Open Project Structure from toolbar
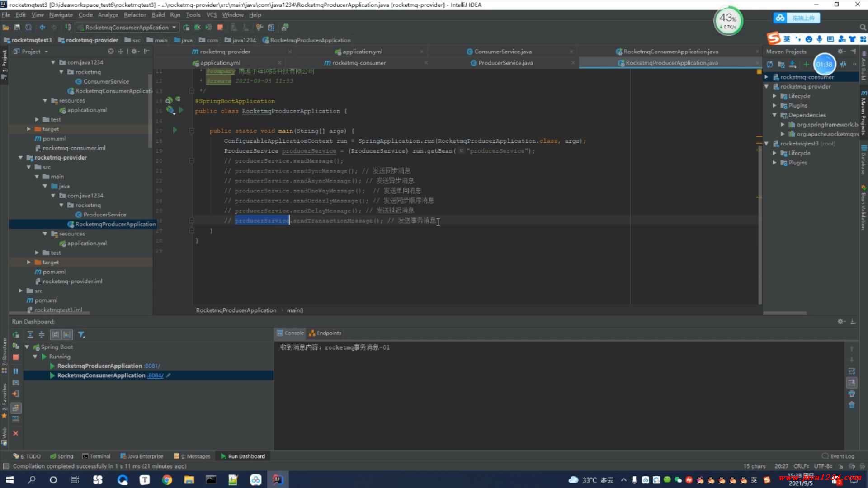Viewport: 868px width, 488px height. coord(271,27)
